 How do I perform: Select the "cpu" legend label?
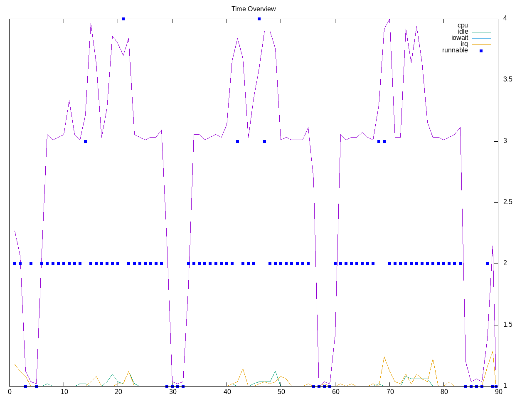(x=462, y=25)
